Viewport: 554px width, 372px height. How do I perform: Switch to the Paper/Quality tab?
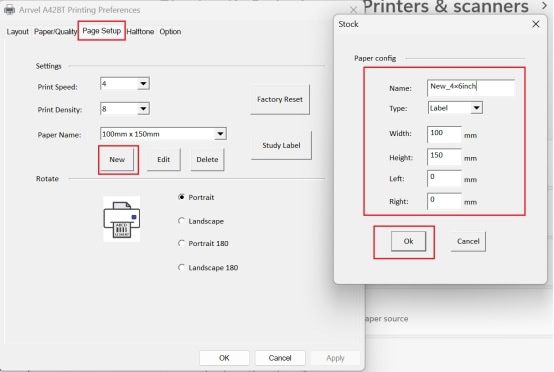pos(55,31)
